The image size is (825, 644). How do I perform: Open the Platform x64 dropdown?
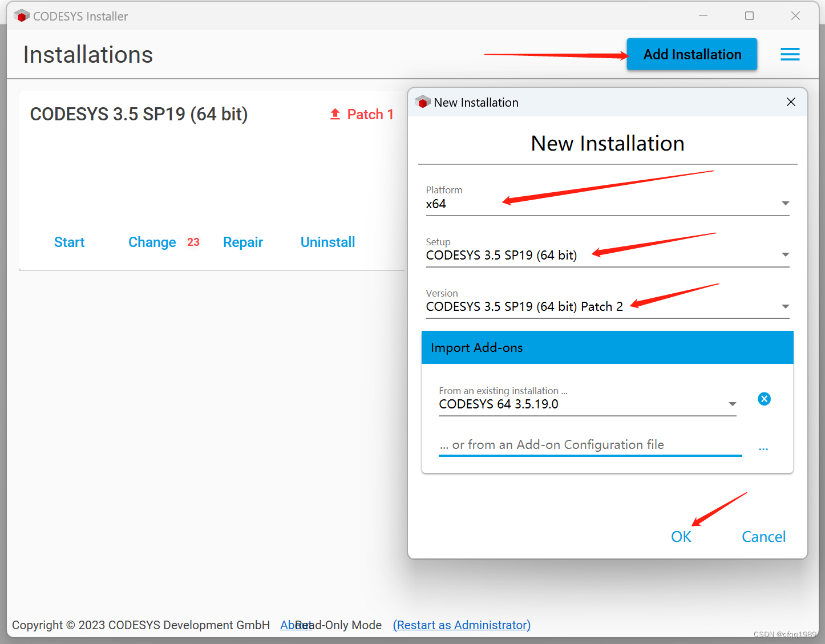608,204
